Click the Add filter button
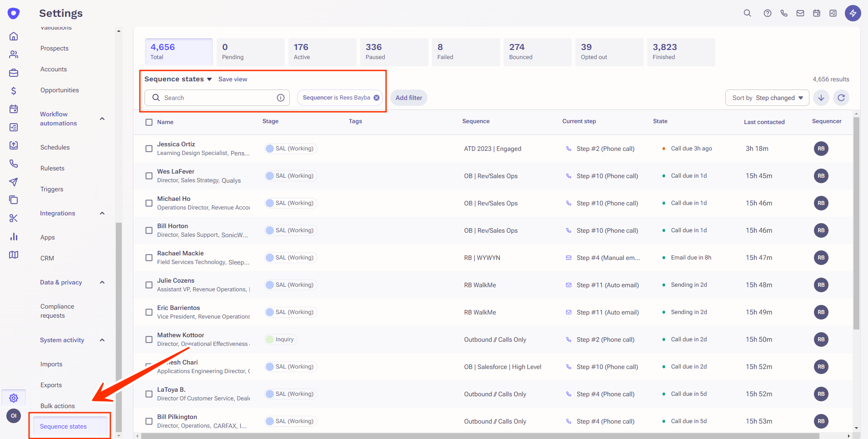 click(409, 98)
